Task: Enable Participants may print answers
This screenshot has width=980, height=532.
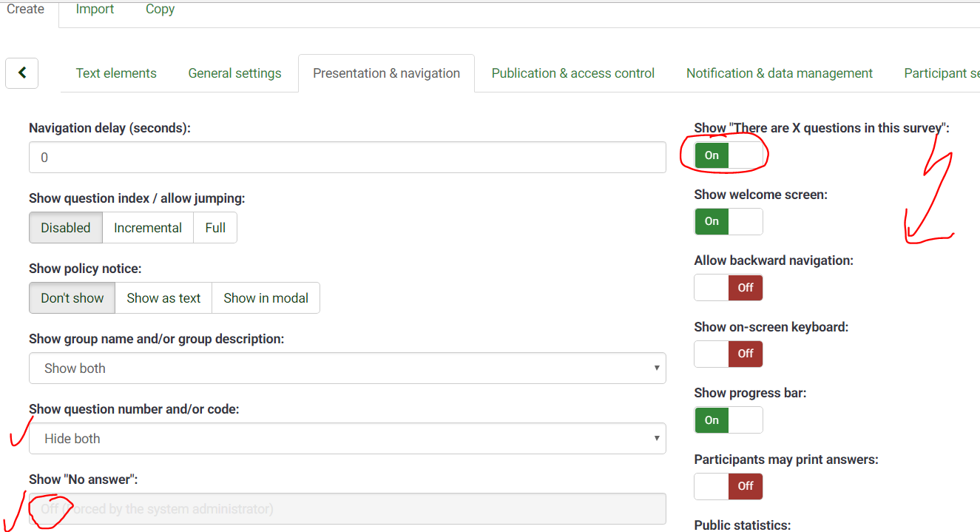Action: (x=728, y=486)
